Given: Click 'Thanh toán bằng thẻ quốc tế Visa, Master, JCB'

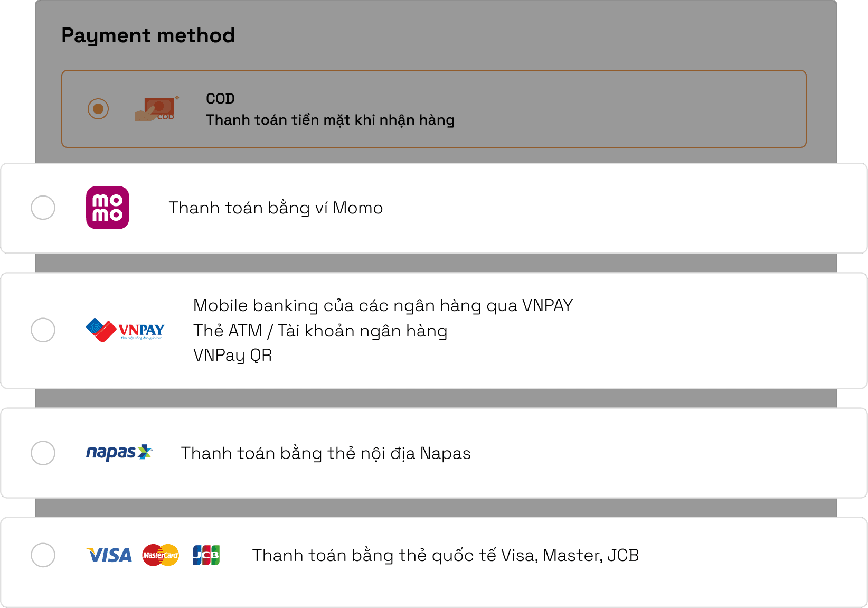Looking at the screenshot, I should click(446, 556).
